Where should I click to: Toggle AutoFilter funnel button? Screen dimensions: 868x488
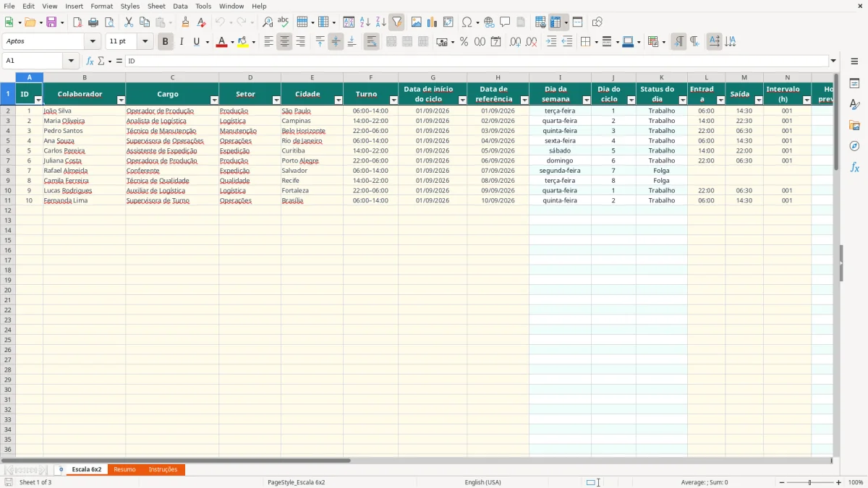[397, 22]
